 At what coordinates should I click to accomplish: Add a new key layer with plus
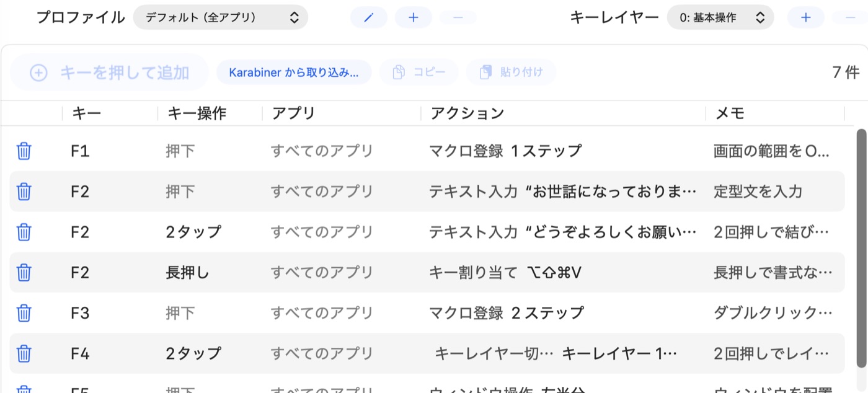(x=805, y=17)
